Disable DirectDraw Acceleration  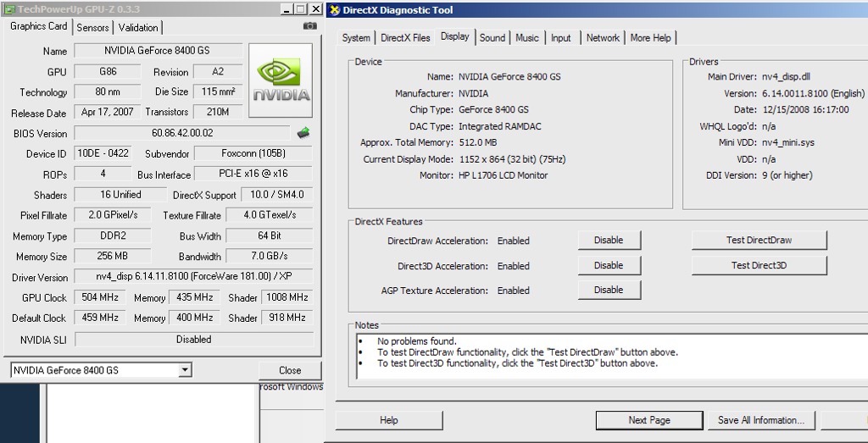pyautogui.click(x=609, y=241)
